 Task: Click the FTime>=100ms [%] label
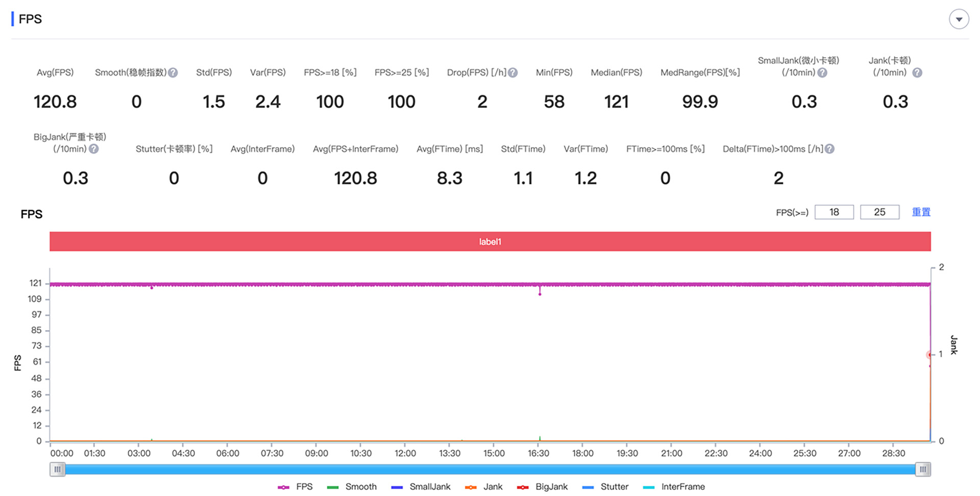point(666,149)
